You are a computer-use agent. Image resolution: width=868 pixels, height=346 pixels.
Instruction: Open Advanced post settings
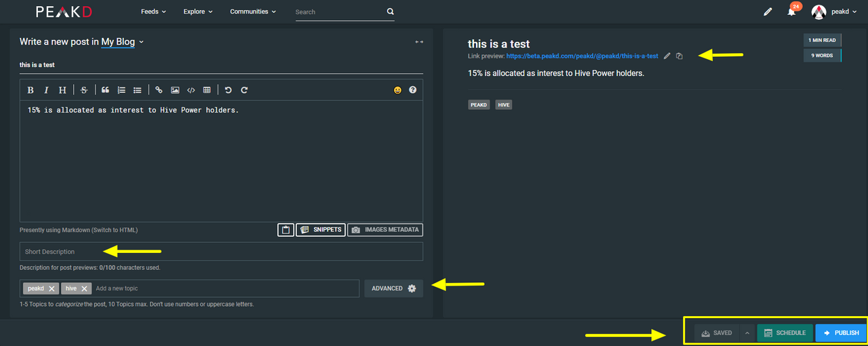[x=393, y=288]
